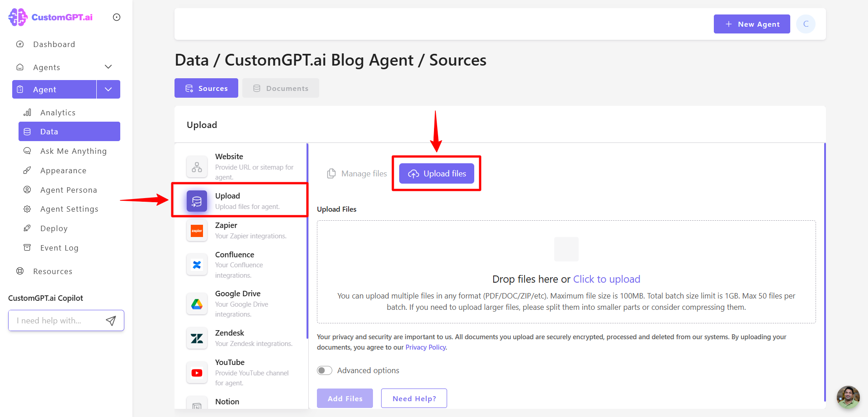Toggle Advanced options switch
Image resolution: width=868 pixels, height=417 pixels.
pos(325,370)
